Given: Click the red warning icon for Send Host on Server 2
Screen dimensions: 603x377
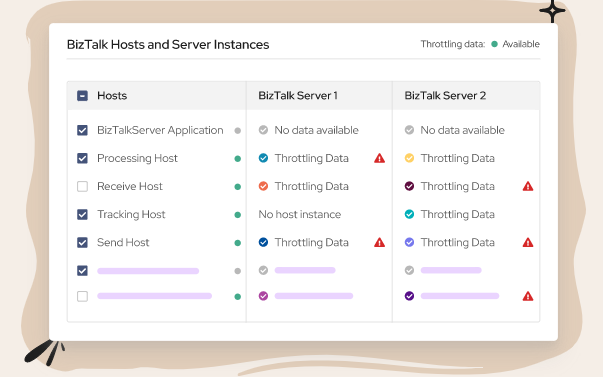Looking at the screenshot, I should pos(528,242).
